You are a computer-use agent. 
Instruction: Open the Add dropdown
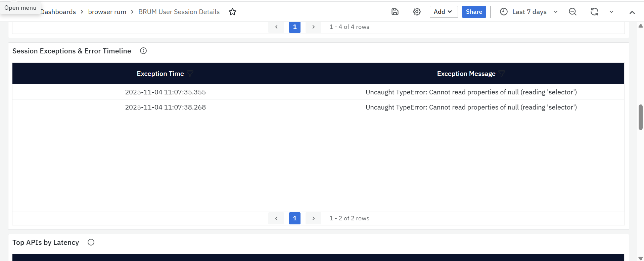click(x=443, y=12)
